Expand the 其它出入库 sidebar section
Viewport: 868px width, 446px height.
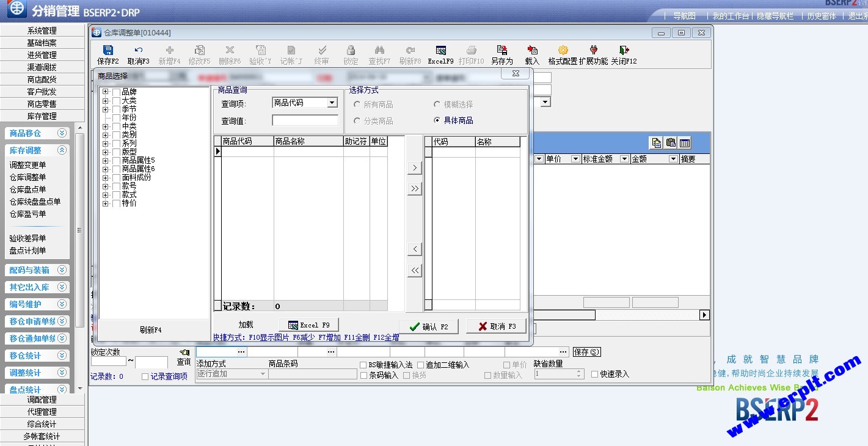coord(62,287)
